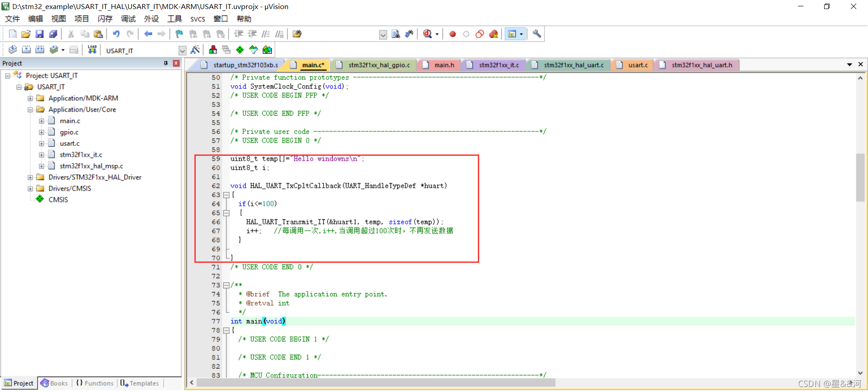Screen dimensions: 868x392
Task: Close the Project panel with the red X
Action: pos(176,63)
